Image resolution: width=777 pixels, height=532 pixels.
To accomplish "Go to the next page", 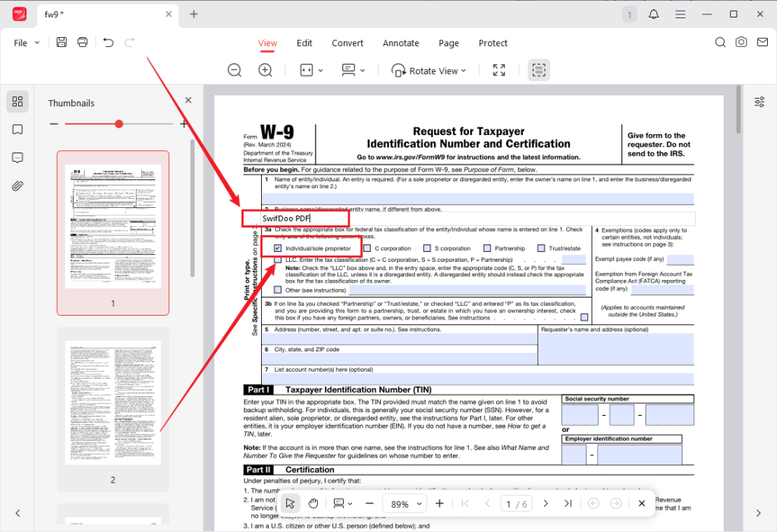I will [546, 503].
